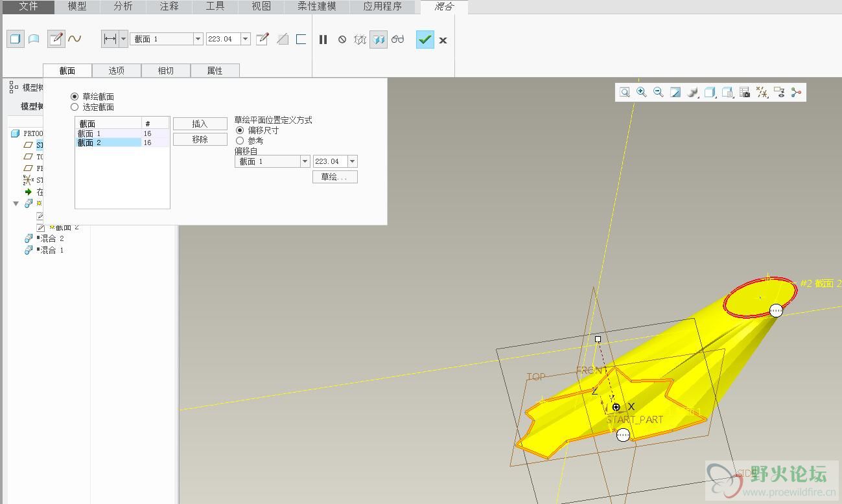Open the 选项 panel tab
842x504 pixels.
pos(117,71)
